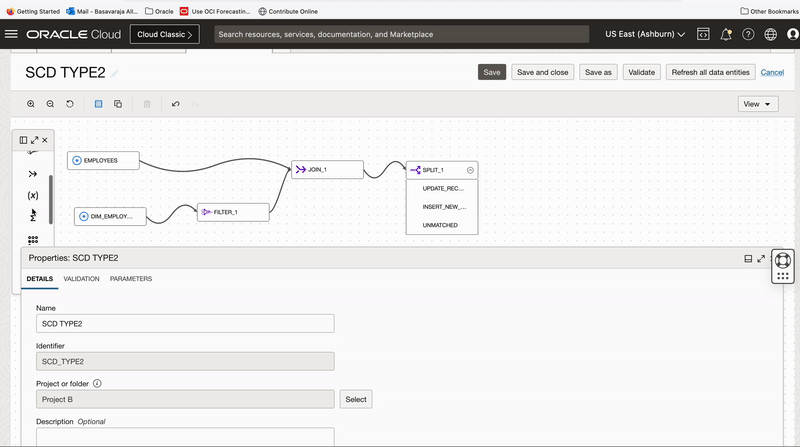Select the EMPLOYEES source node

point(103,160)
